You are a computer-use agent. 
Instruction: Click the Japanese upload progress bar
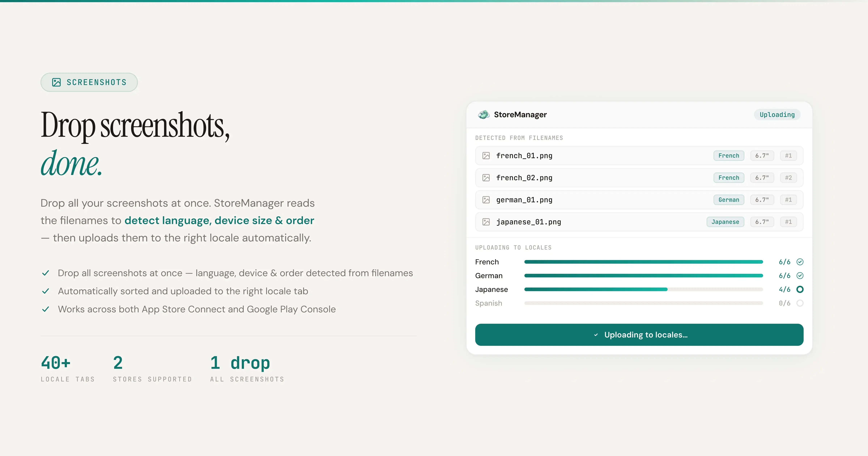point(644,289)
